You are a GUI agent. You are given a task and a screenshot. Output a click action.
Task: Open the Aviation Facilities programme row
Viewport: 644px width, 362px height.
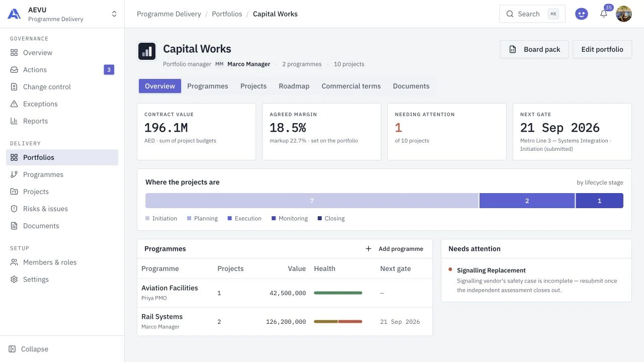tap(285, 293)
